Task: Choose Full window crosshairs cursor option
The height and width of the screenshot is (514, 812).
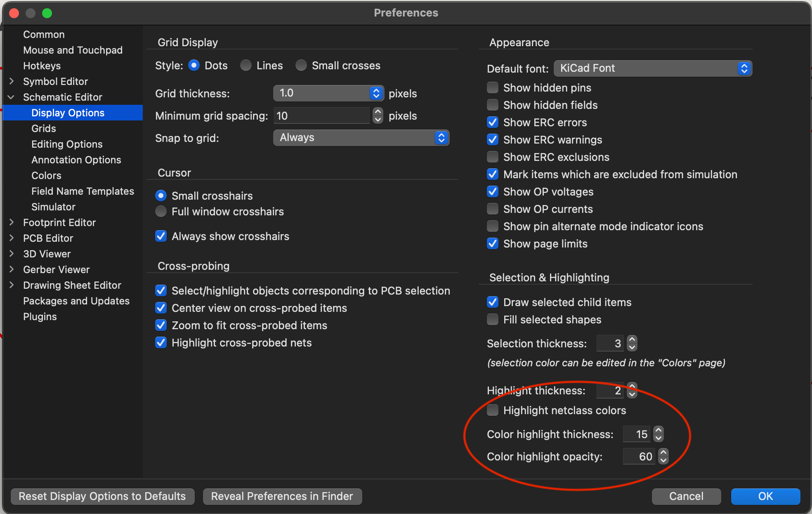Action: (x=161, y=211)
